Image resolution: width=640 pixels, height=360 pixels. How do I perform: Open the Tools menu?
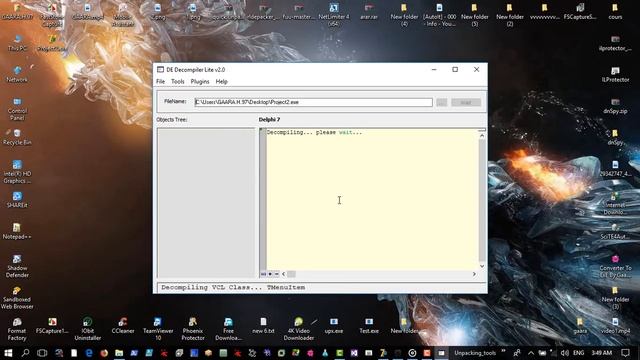pos(178,82)
